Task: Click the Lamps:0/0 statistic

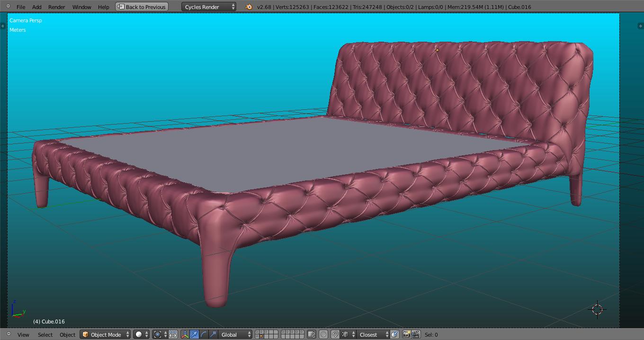Action: [x=431, y=7]
